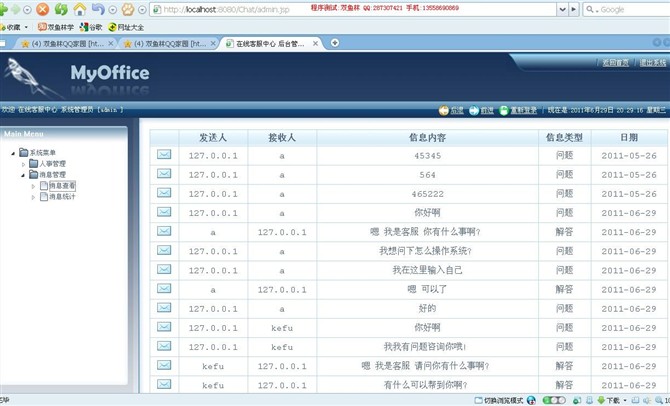
Task: Close the second 双鱼林QQ家园 tab
Action: 213,44
